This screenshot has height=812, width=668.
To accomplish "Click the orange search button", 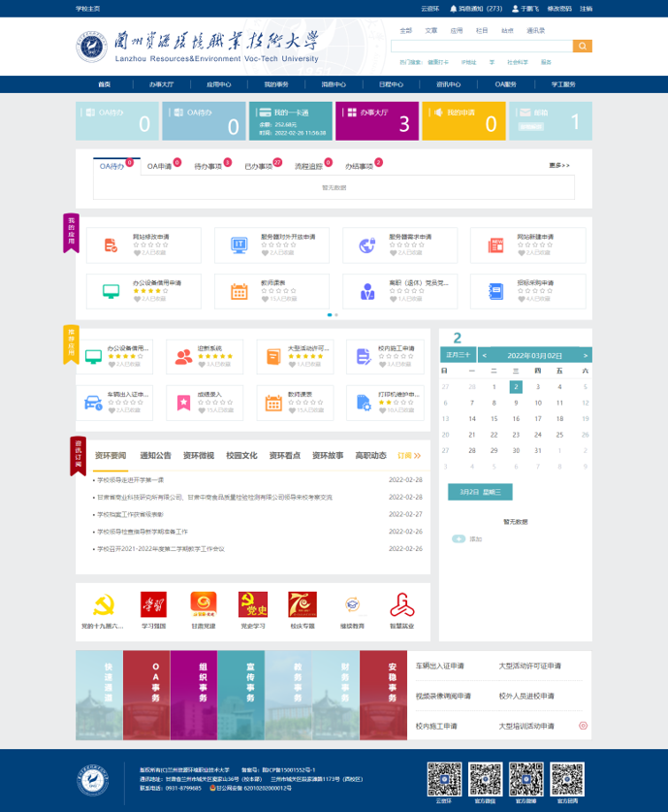I will tap(582, 46).
